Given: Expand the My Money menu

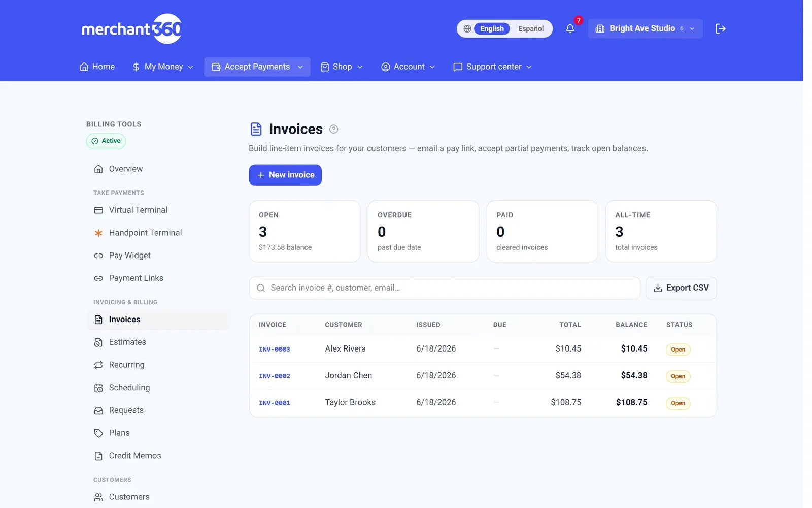Looking at the screenshot, I should [162, 67].
